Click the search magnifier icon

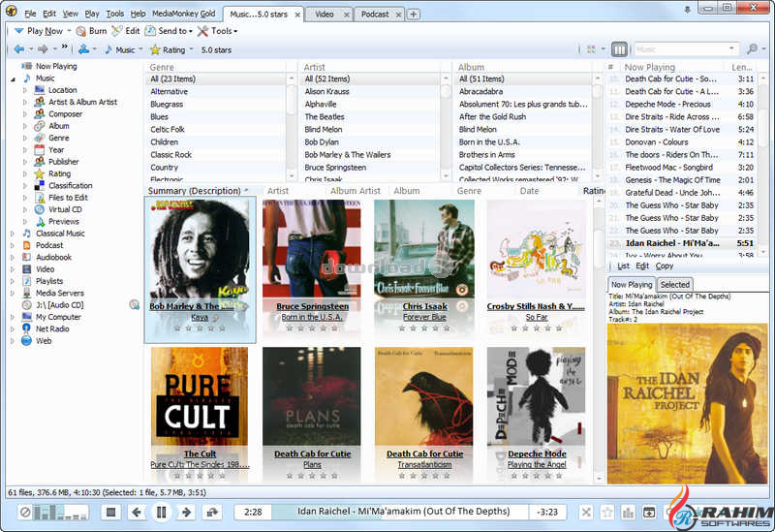pyautogui.click(x=752, y=49)
